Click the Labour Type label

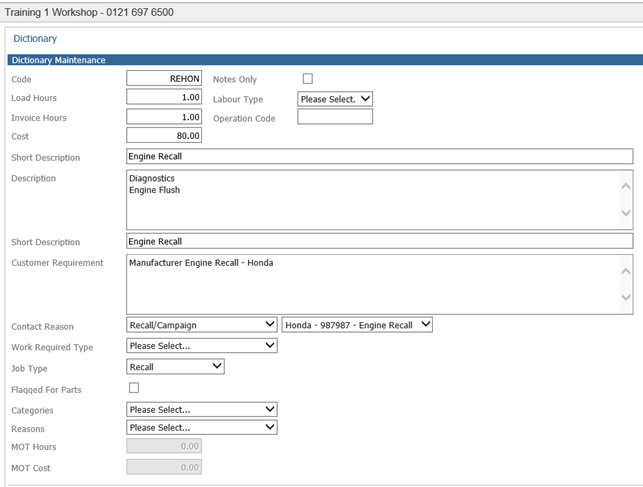(238, 99)
